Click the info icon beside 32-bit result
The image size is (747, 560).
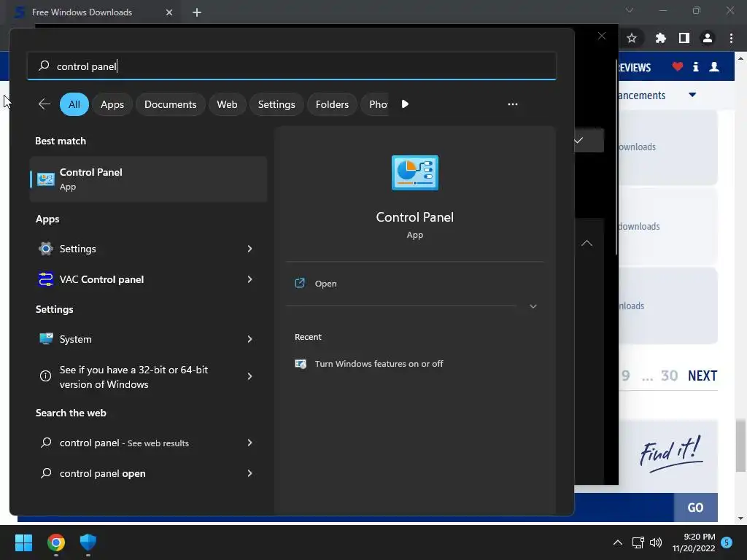46,376
